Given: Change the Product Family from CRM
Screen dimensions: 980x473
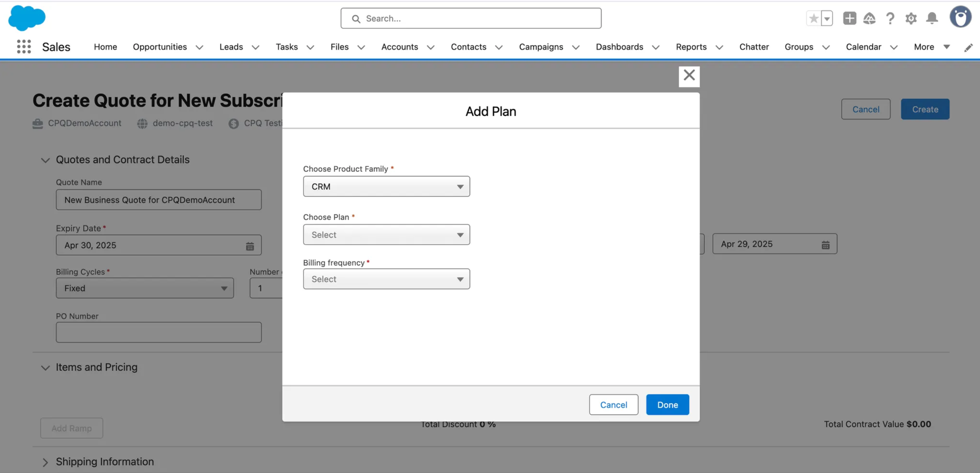Looking at the screenshot, I should 386,186.
